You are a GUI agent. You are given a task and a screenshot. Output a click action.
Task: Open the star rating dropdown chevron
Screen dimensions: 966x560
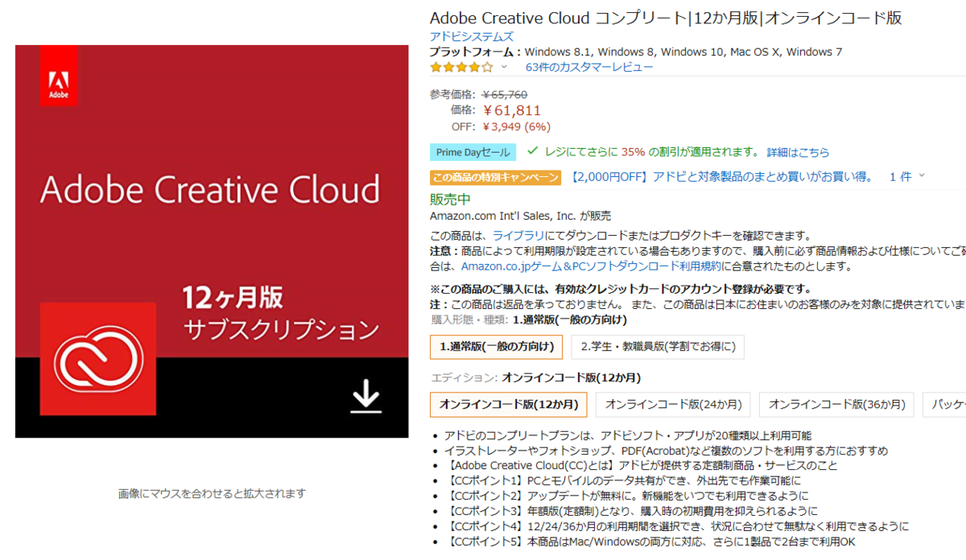(505, 67)
